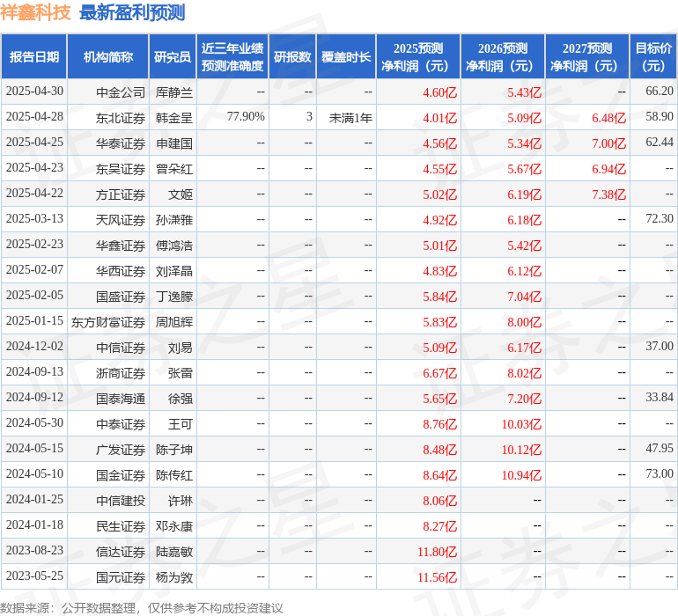Screen dimensions: 678x616
Task: Click the 祥鑫科技 title text
Action: 35,12
